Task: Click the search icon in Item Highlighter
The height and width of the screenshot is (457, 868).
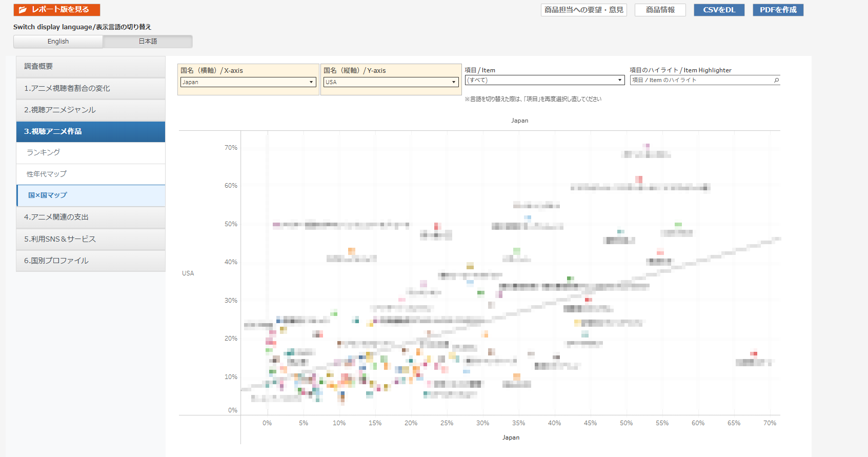Action: pos(776,80)
